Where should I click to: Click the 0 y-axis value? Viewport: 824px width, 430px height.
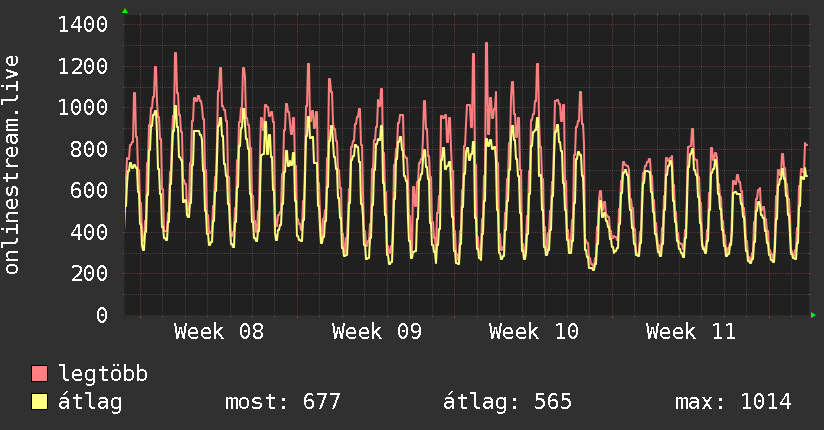pyautogui.click(x=102, y=315)
